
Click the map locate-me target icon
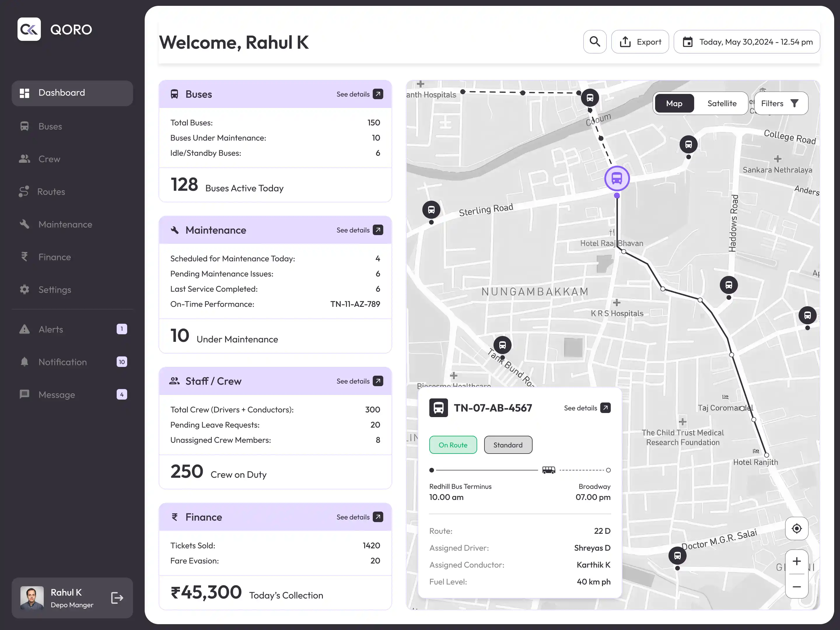pos(796,528)
